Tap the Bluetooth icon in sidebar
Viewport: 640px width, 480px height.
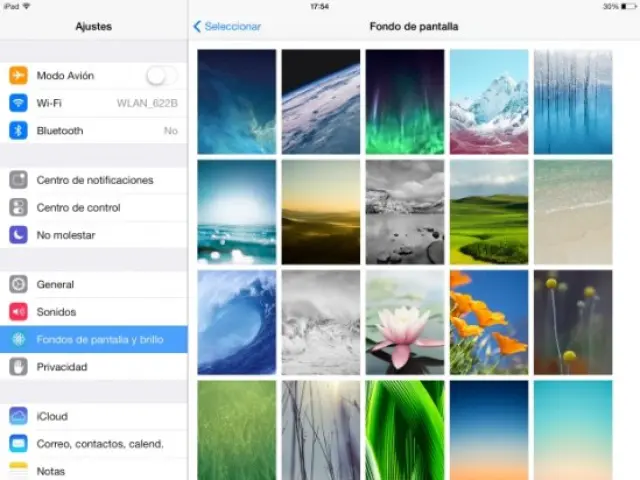click(18, 130)
